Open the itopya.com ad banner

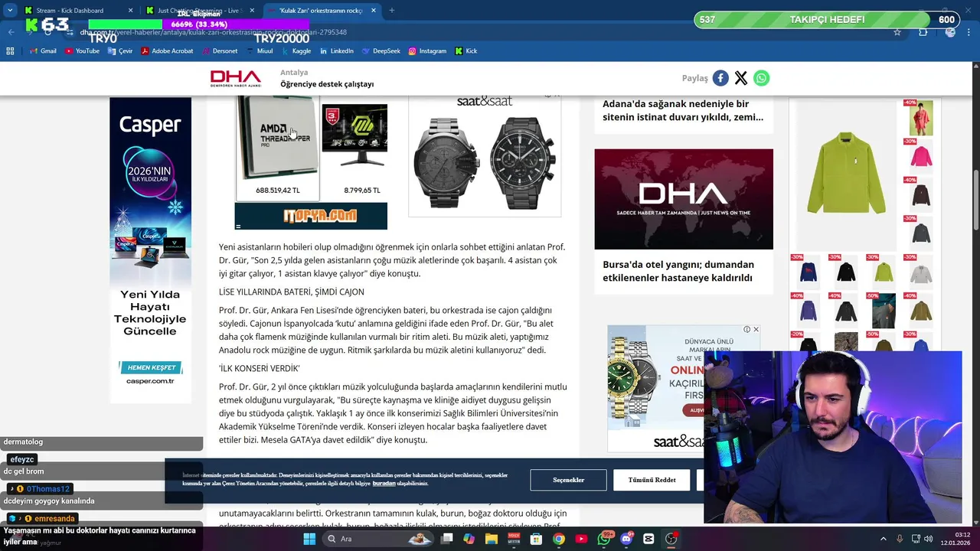[x=311, y=216]
